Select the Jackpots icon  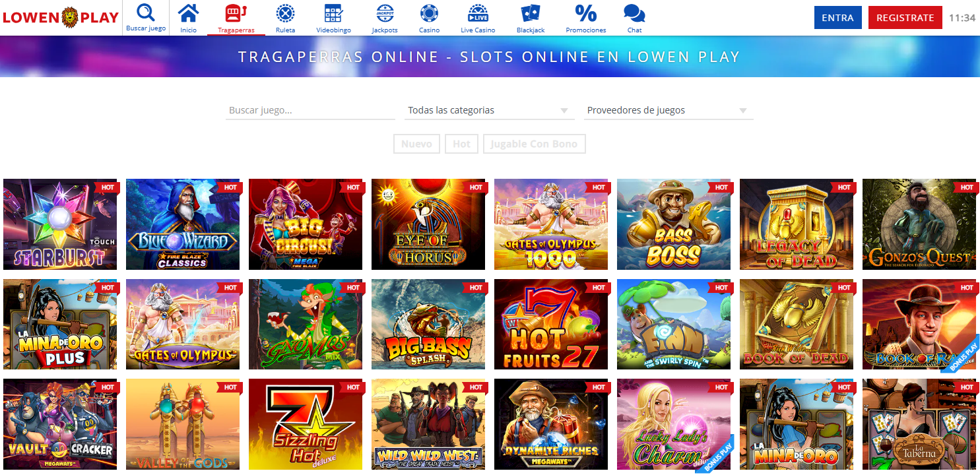click(x=384, y=13)
